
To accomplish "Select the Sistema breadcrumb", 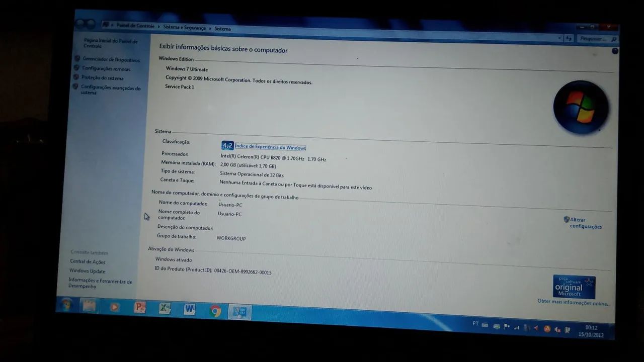I will (x=222, y=29).
